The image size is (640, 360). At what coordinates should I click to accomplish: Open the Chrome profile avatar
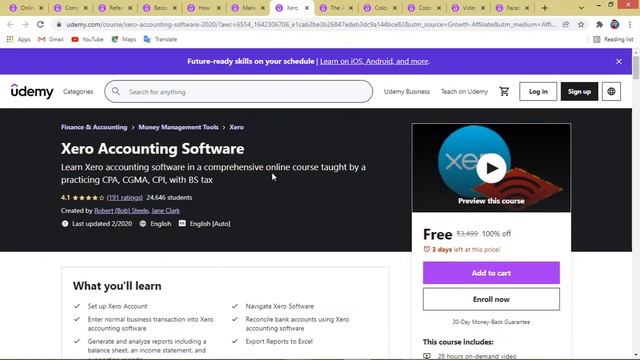pyautogui.click(x=614, y=24)
